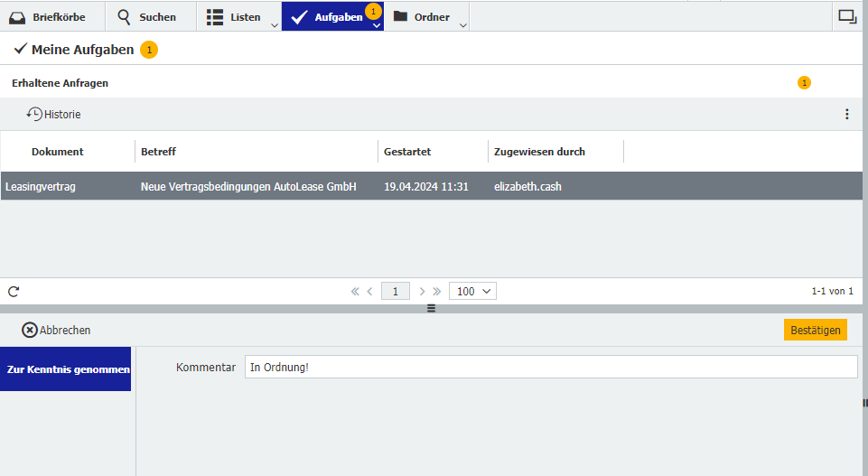This screenshot has height=476, width=868.
Task: Expand the Listen dropdown arrow
Action: pos(275,25)
